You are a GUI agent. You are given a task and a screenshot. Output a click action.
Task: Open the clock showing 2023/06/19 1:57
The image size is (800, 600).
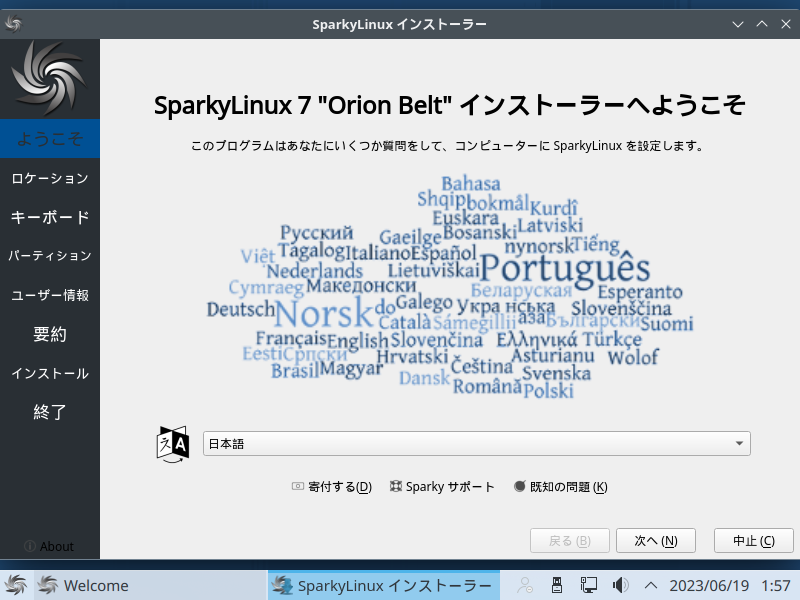coord(730,585)
